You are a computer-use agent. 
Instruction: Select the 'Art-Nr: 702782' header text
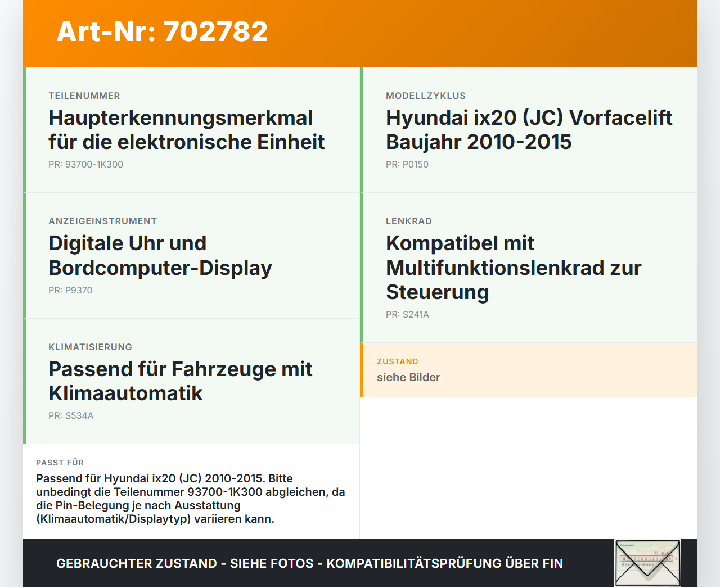tap(162, 31)
